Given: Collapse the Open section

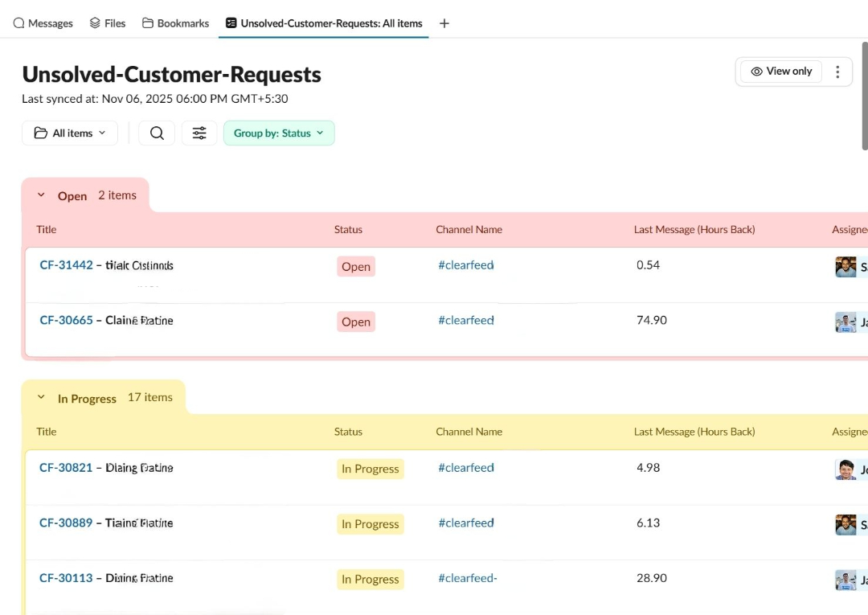Looking at the screenshot, I should point(41,194).
